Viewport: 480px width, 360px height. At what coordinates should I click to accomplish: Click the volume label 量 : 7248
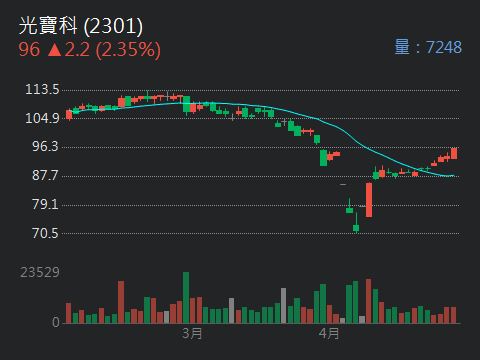click(x=428, y=47)
